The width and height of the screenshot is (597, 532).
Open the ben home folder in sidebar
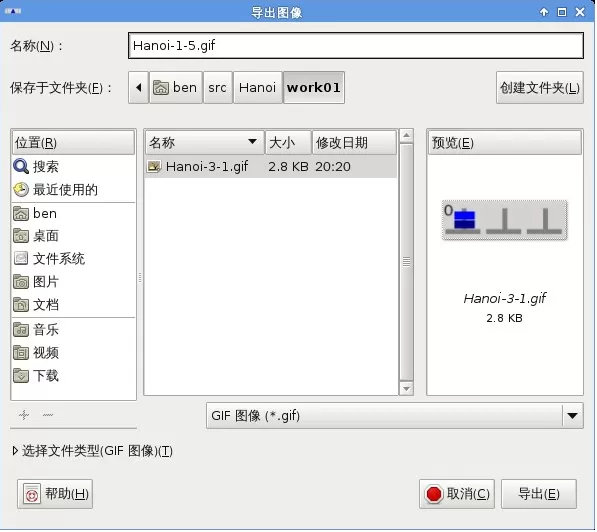coord(73,214)
